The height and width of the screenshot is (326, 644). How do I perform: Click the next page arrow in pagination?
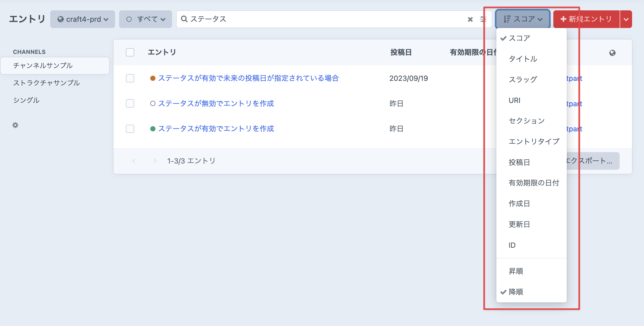(x=155, y=161)
